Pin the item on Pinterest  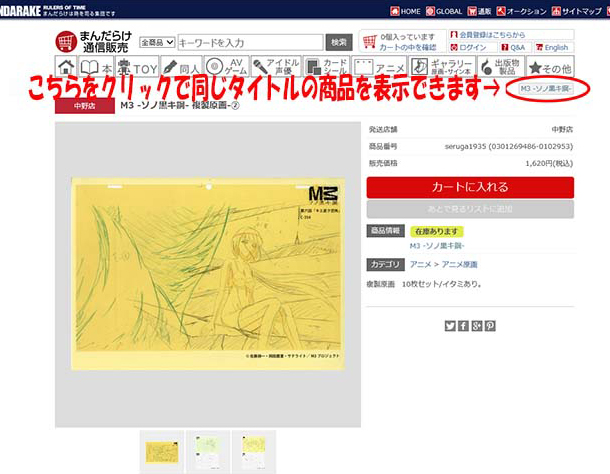[x=490, y=325]
